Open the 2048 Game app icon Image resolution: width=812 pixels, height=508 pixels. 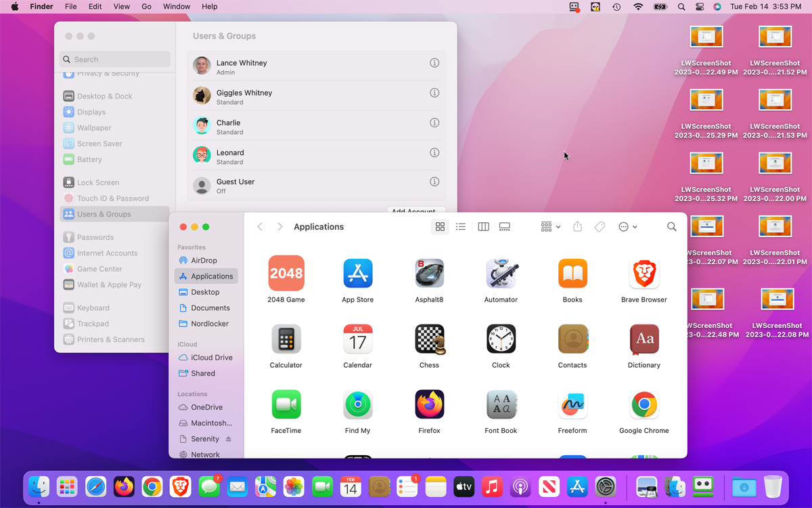[x=286, y=273]
